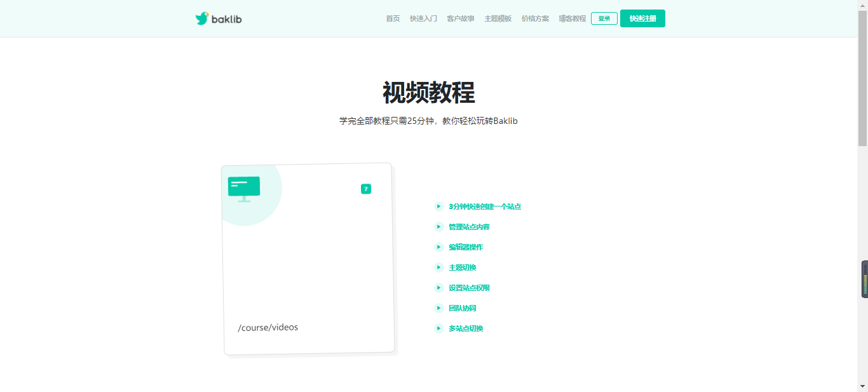
Task: Open 快速入门 in navigation
Action: [423, 18]
